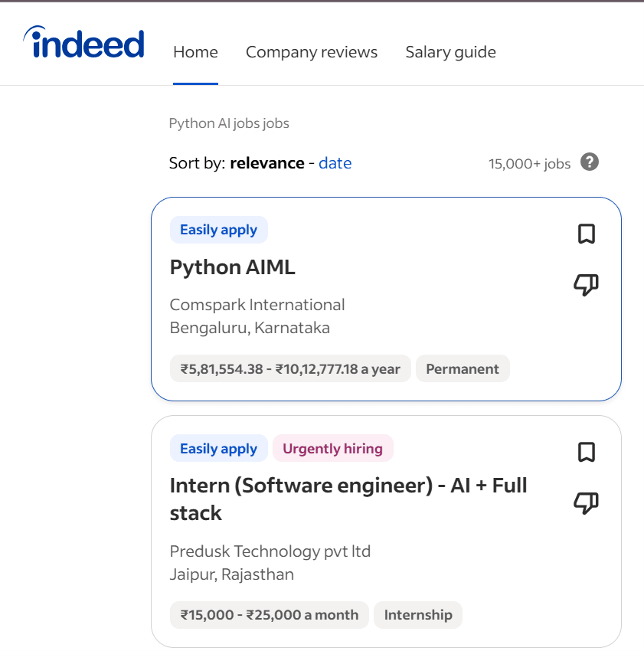The image size is (644, 651).
Task: Mark Python AIML job as not interested
Action: (586, 285)
